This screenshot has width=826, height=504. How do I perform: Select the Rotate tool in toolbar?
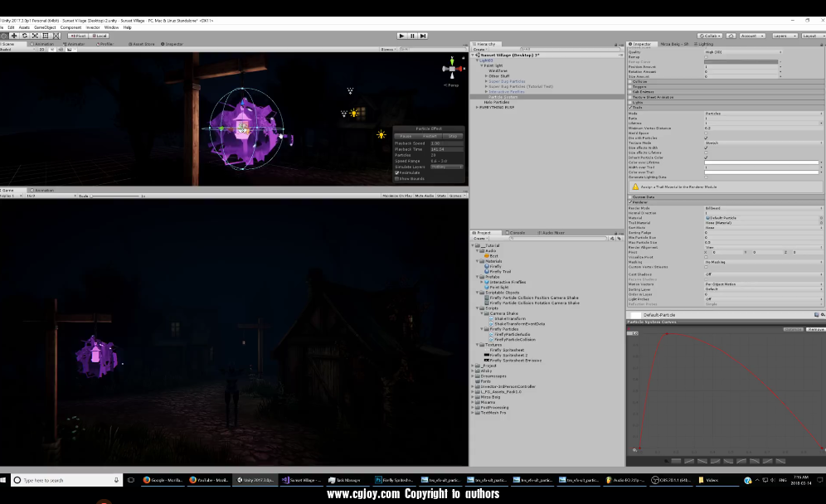(x=25, y=36)
